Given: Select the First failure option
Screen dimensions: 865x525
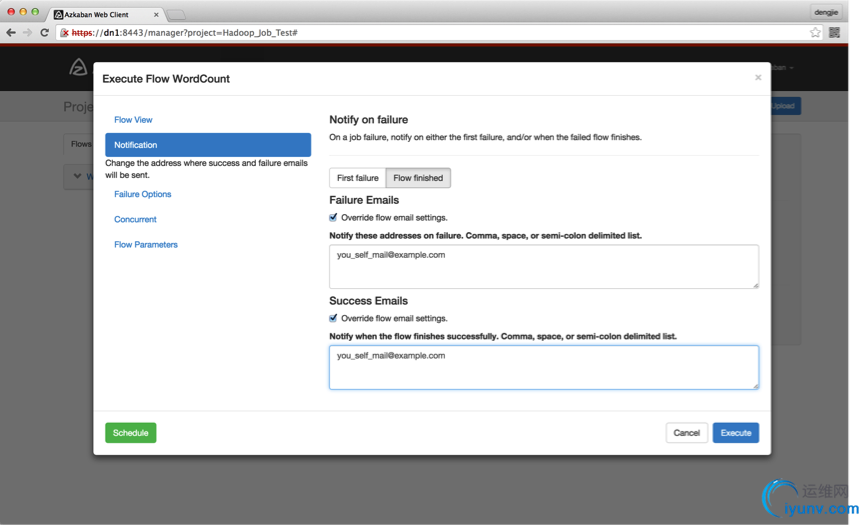Looking at the screenshot, I should 357,178.
